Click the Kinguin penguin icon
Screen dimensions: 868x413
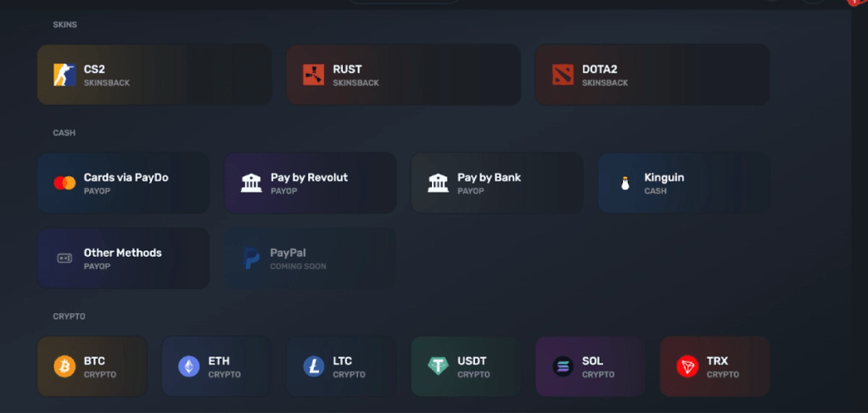pyautogui.click(x=625, y=183)
